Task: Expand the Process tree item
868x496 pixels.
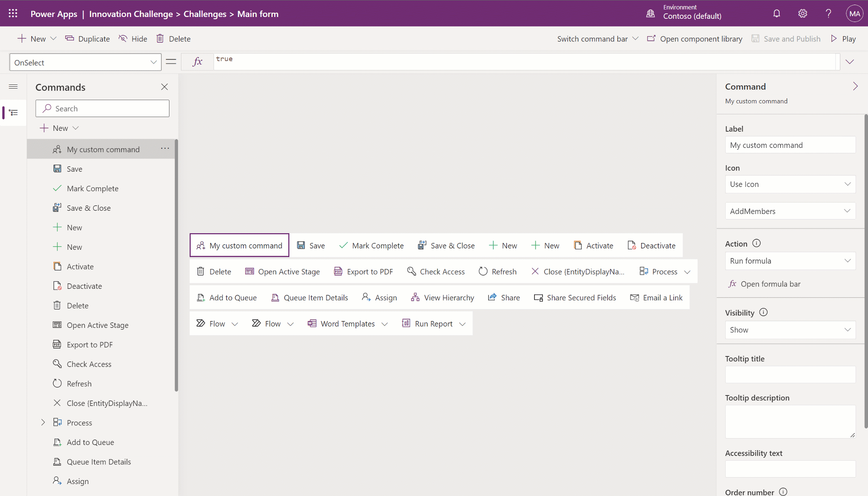Action: tap(43, 423)
